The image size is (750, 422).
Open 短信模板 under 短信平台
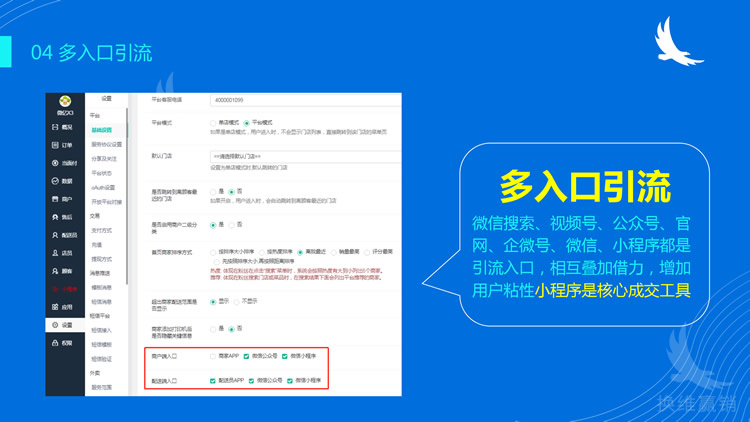click(x=101, y=345)
